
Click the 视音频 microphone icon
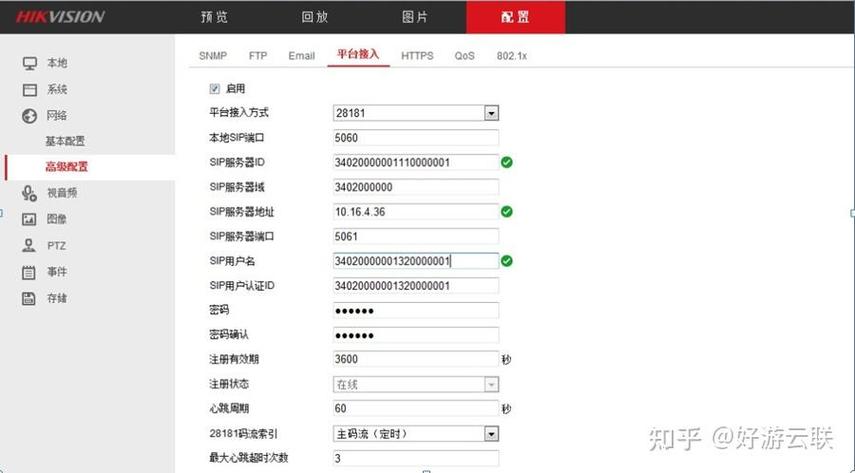pos(29,193)
